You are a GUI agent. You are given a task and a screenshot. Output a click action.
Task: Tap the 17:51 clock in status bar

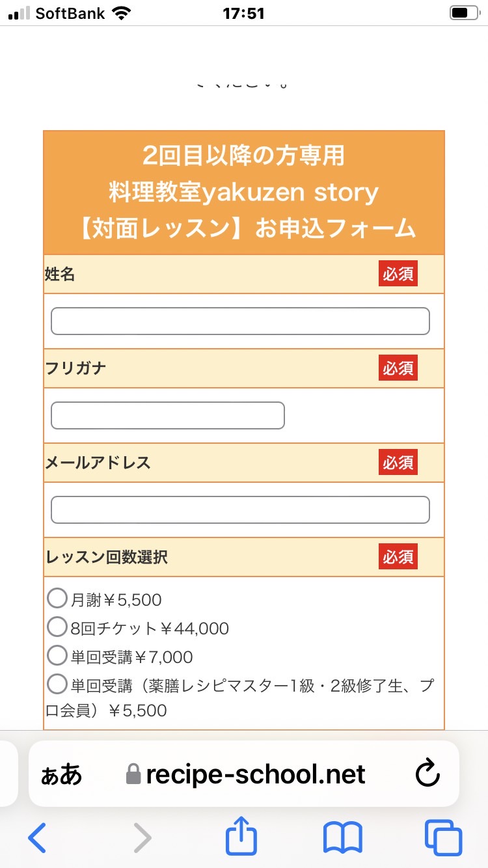243,13
